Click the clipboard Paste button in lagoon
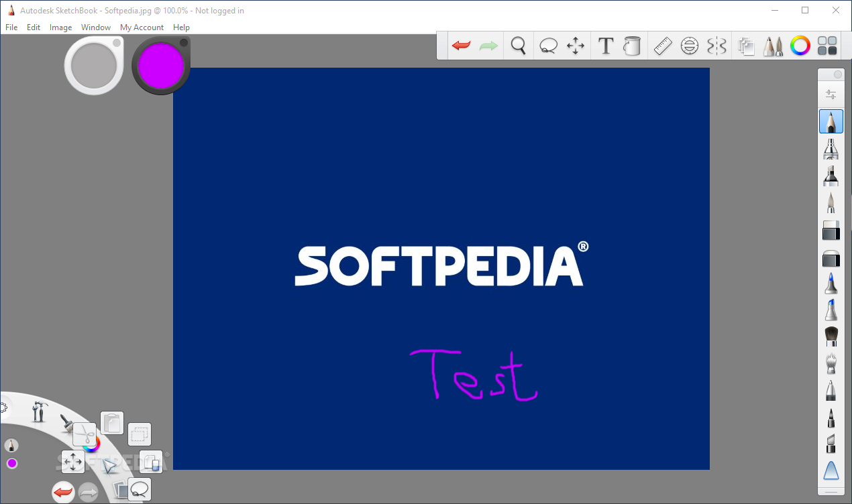 (x=112, y=424)
